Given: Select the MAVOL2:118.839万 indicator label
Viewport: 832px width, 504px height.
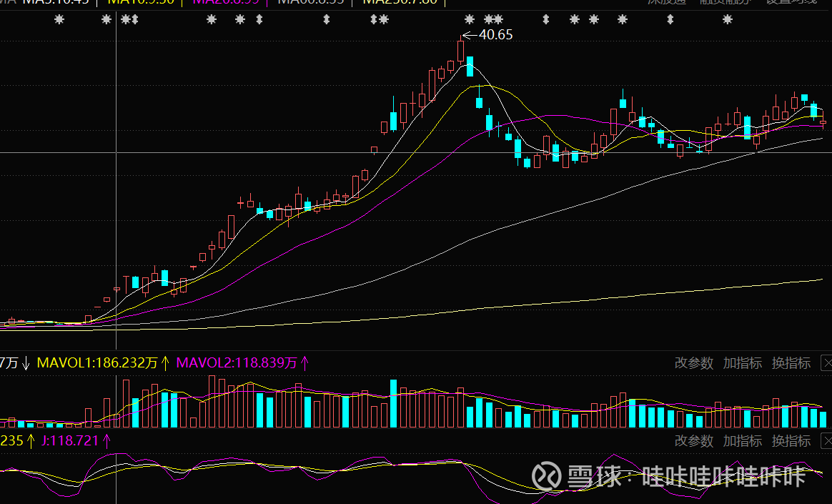Looking at the screenshot, I should [x=236, y=363].
